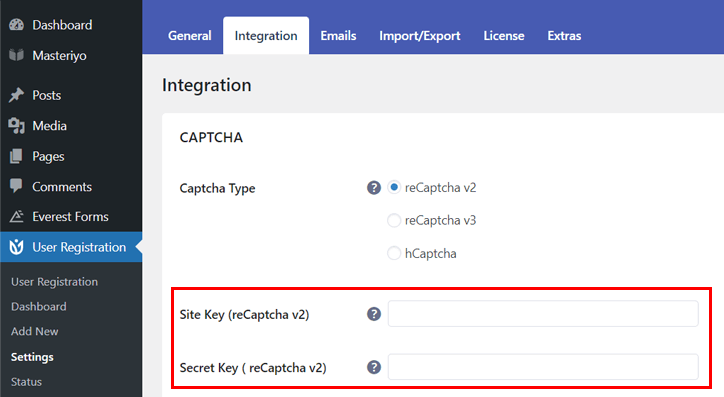Click the Masteriyo book icon

[17, 55]
